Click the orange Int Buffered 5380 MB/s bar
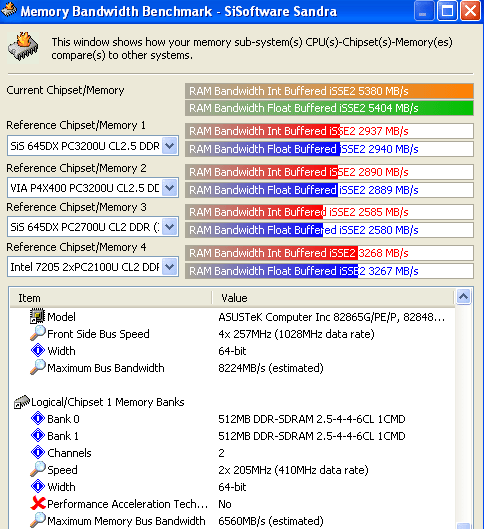The height and width of the screenshot is (529, 484). pos(329,91)
